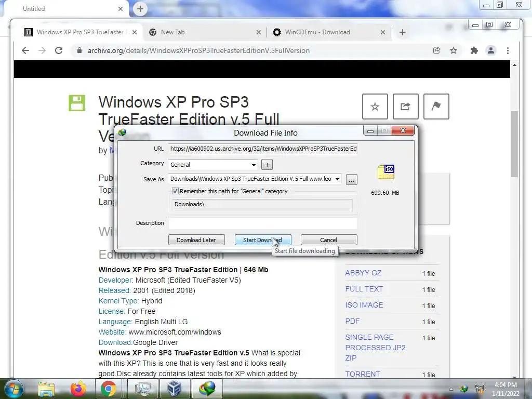Share this page icon in address bar

pos(436,50)
